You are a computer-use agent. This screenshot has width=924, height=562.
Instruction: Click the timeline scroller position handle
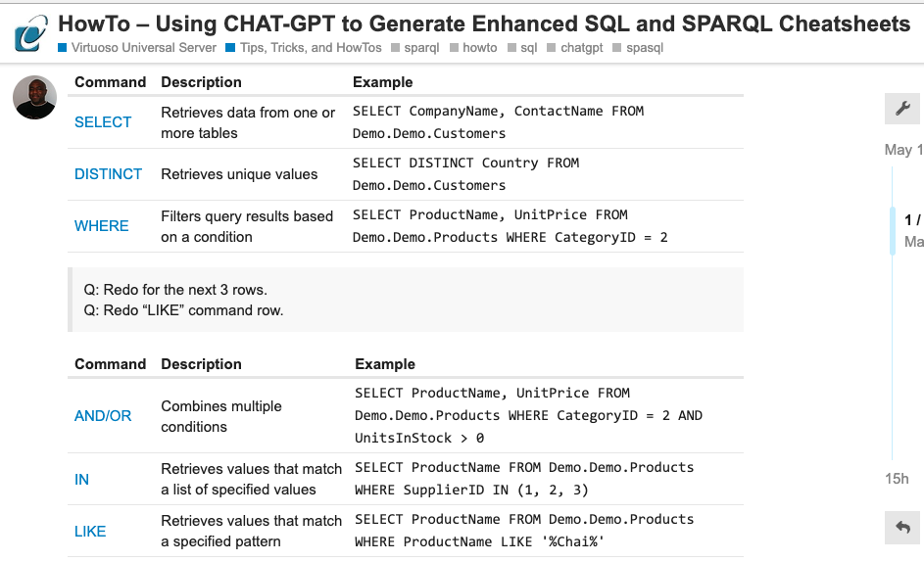tap(893, 231)
